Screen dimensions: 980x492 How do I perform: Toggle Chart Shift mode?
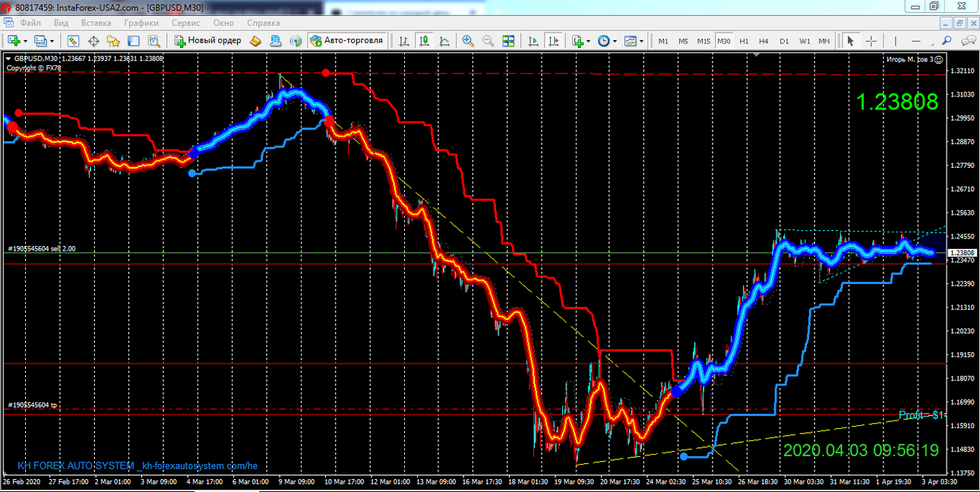pyautogui.click(x=554, y=41)
